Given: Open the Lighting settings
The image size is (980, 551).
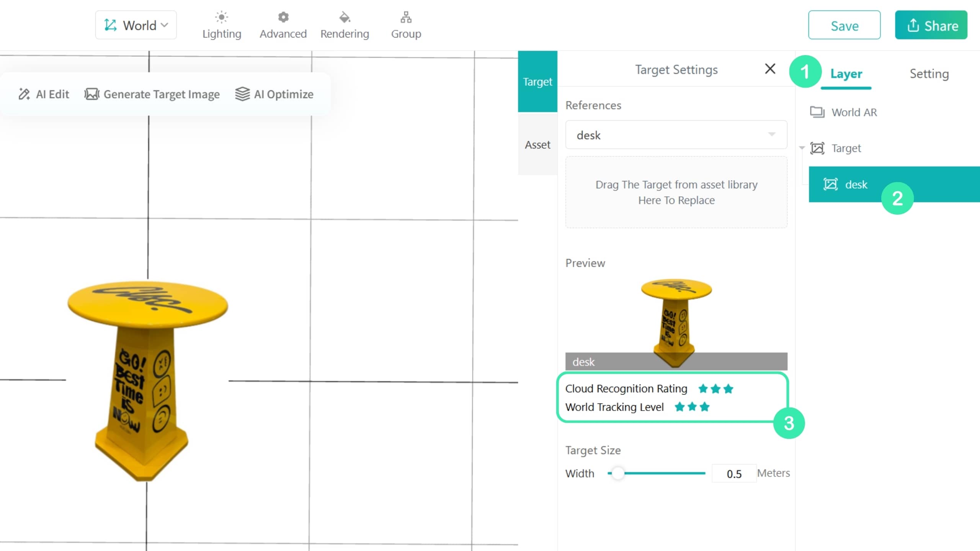Looking at the screenshot, I should 222,25.
